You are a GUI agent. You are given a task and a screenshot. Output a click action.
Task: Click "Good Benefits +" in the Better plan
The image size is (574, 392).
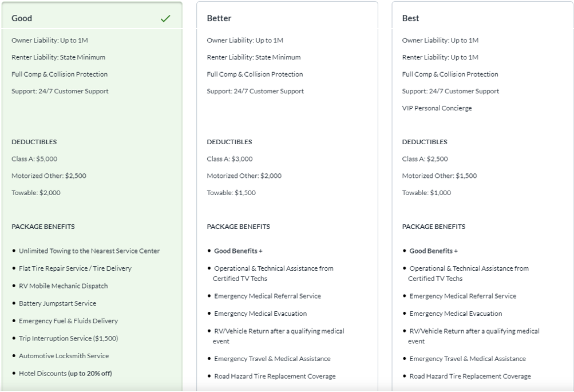pyautogui.click(x=238, y=251)
